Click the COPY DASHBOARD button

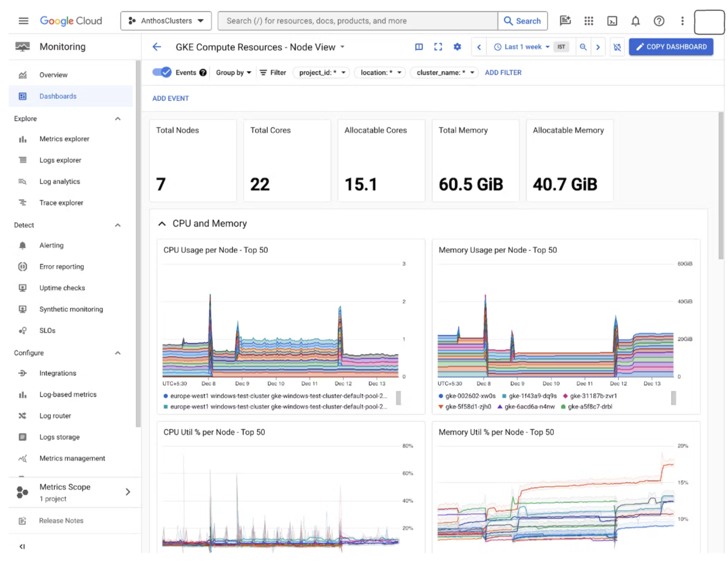pyautogui.click(x=671, y=47)
